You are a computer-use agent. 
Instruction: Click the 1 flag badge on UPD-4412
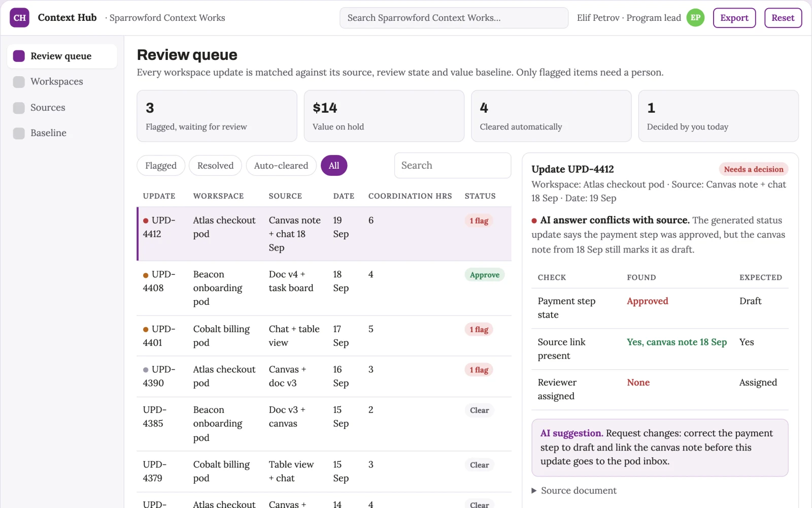(479, 221)
